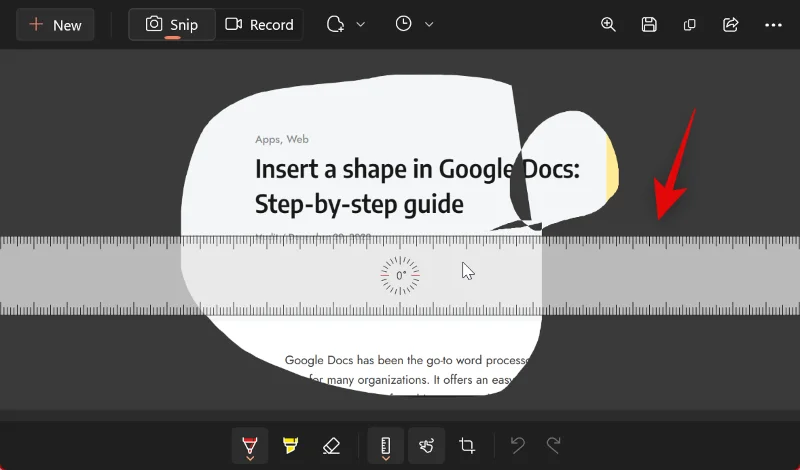800x470 pixels.
Task: Toggle touch writing
Action: [426, 445]
